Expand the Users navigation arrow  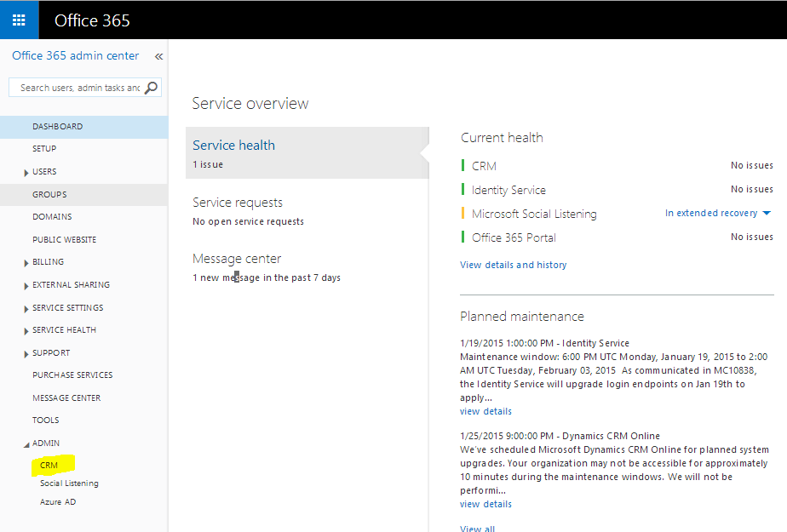click(26, 173)
